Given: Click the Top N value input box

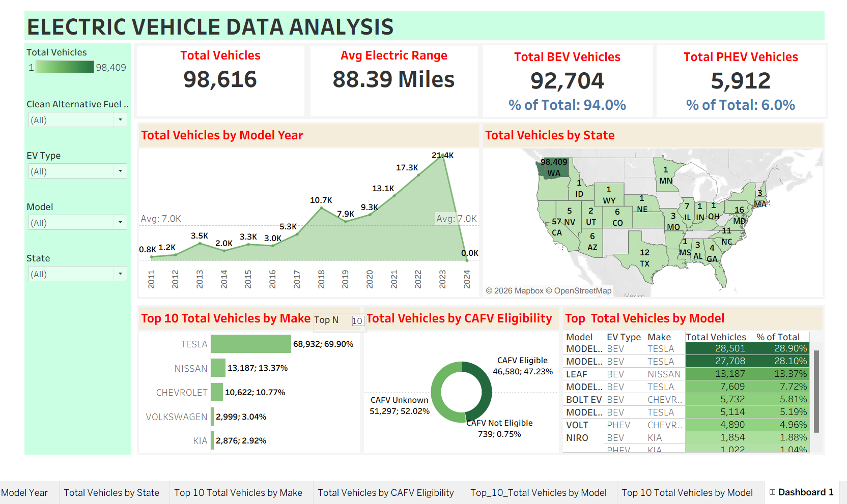Looking at the screenshot, I should tap(357, 321).
